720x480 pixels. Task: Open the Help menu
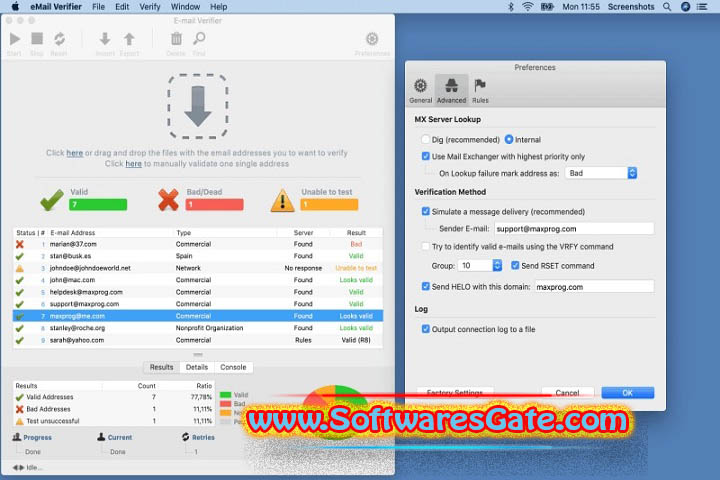[219, 7]
